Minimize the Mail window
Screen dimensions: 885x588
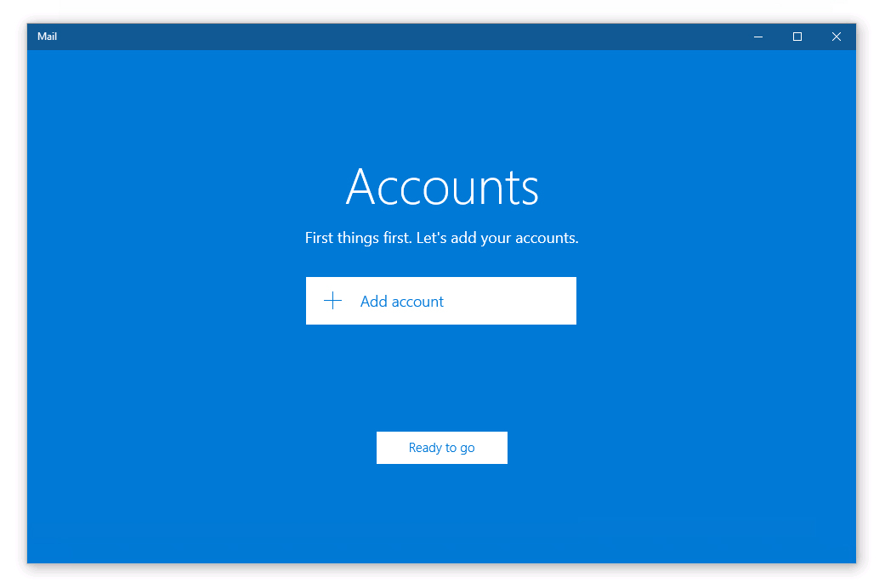758,37
